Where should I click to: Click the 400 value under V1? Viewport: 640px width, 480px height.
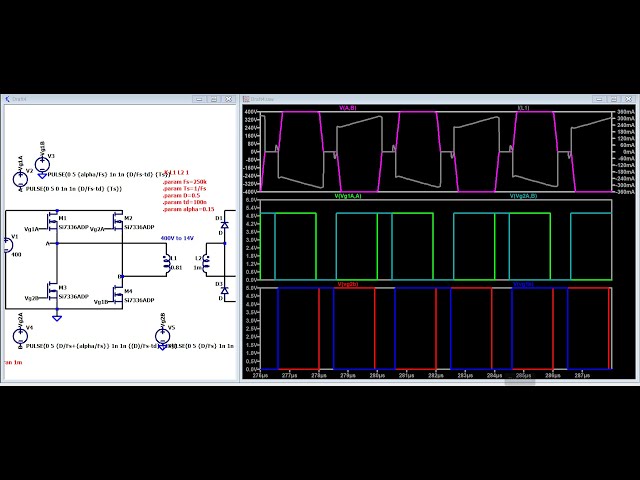(16, 255)
